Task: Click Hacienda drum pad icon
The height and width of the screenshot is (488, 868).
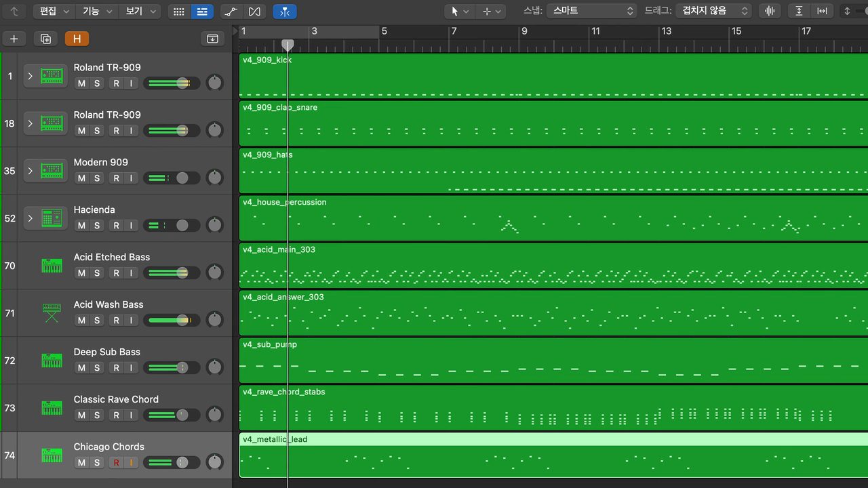Action: [x=52, y=218]
